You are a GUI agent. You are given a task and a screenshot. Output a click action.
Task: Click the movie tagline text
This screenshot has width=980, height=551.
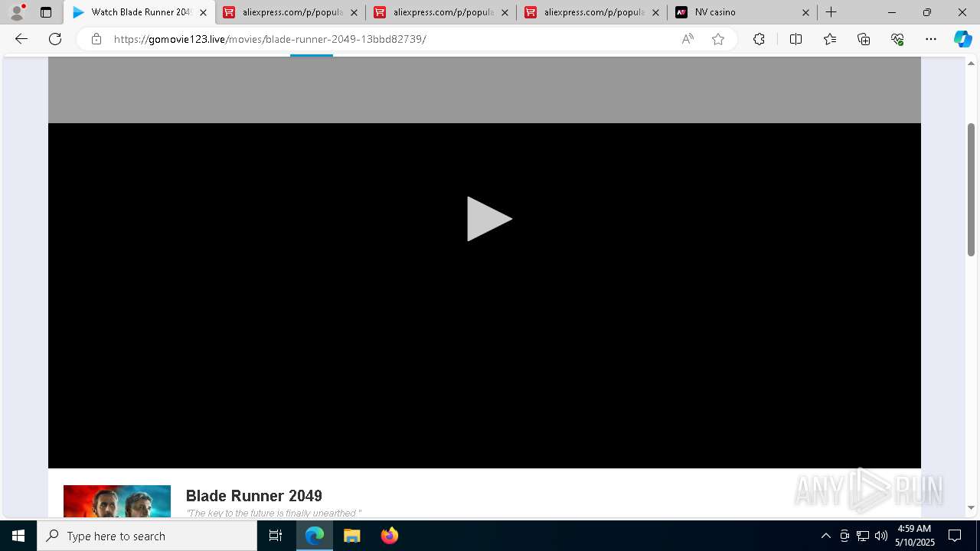[273, 514]
